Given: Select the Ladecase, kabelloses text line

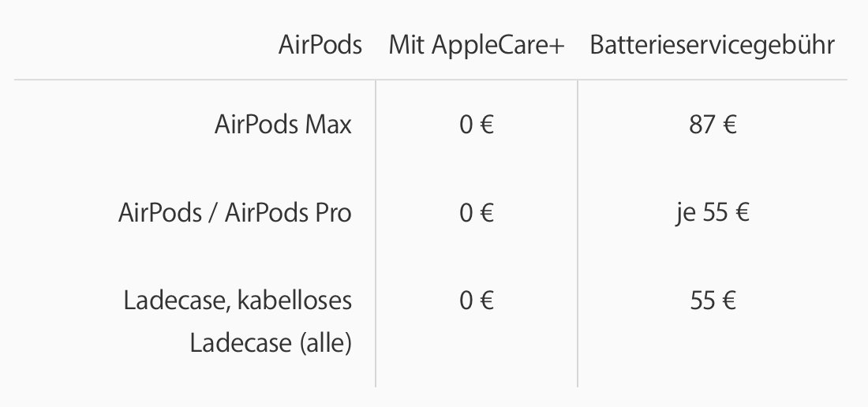Looking at the screenshot, I should coord(238,301).
